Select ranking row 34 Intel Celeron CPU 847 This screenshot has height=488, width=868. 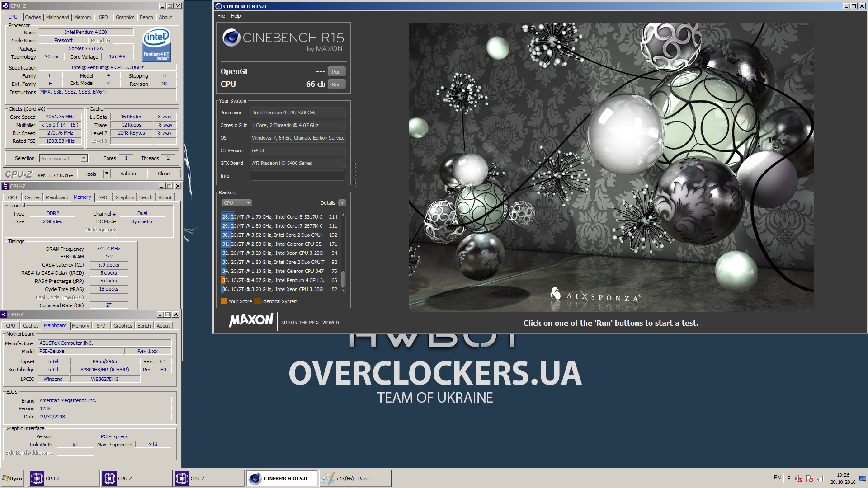tap(280, 271)
